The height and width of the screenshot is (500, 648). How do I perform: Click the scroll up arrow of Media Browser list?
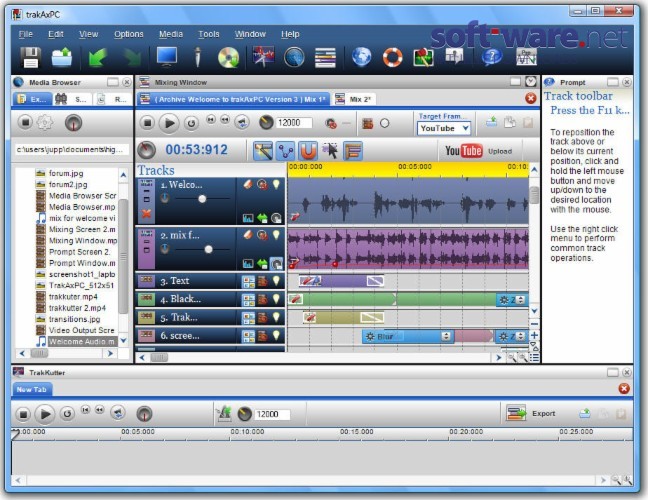coord(123,175)
